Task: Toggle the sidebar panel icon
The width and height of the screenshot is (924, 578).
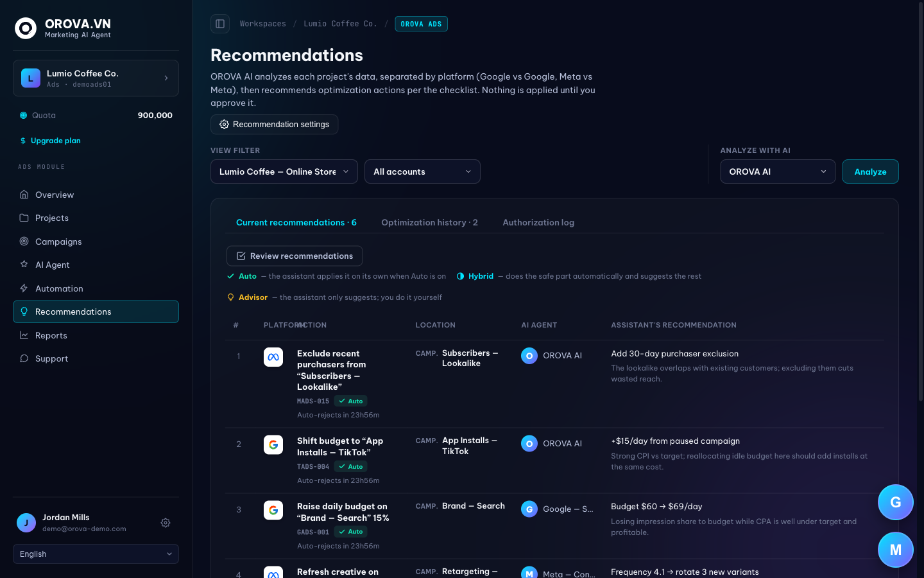Action: [x=220, y=24]
